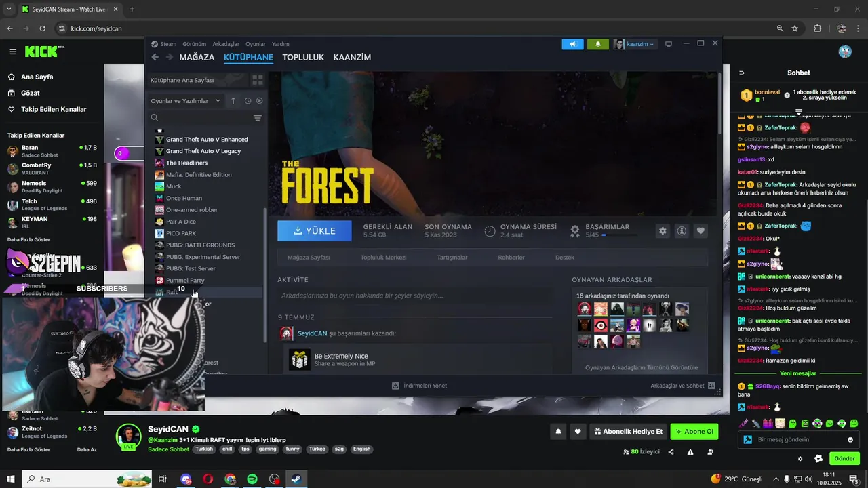Switch to MAĞAZA tab in Steam
This screenshot has height=488, width=868.
[x=197, y=57]
